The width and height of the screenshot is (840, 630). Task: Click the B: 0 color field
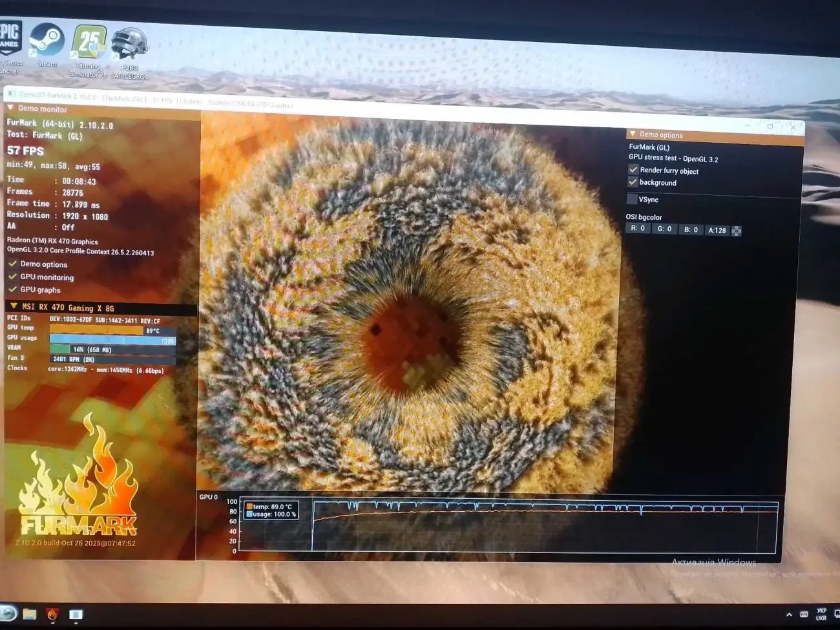tap(691, 229)
